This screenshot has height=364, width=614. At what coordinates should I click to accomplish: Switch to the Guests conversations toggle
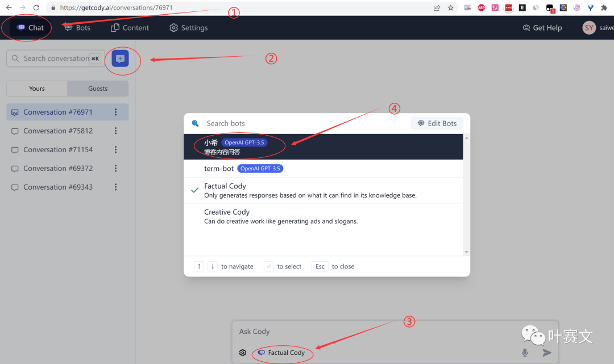[98, 89]
